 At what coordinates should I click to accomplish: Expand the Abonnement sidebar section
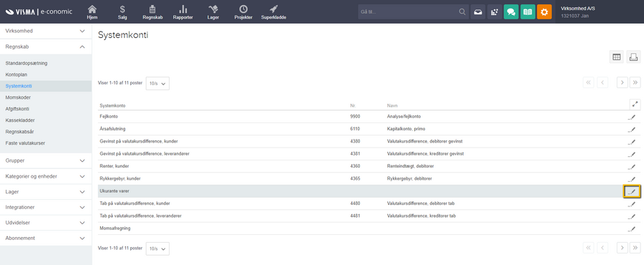(x=46, y=238)
